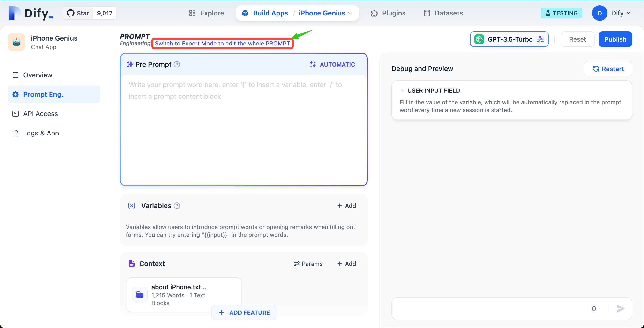
Task: Click the iPhone Genius robot app icon
Action: pyautogui.click(x=16, y=42)
